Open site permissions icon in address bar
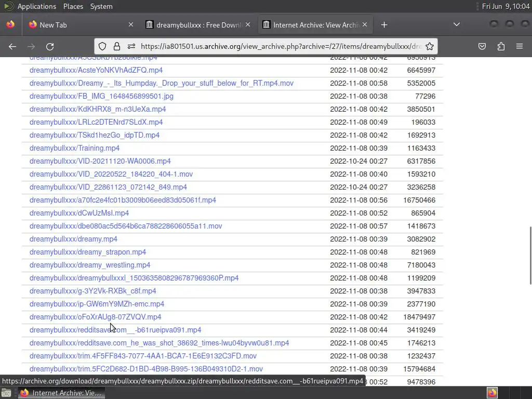 tap(131, 46)
